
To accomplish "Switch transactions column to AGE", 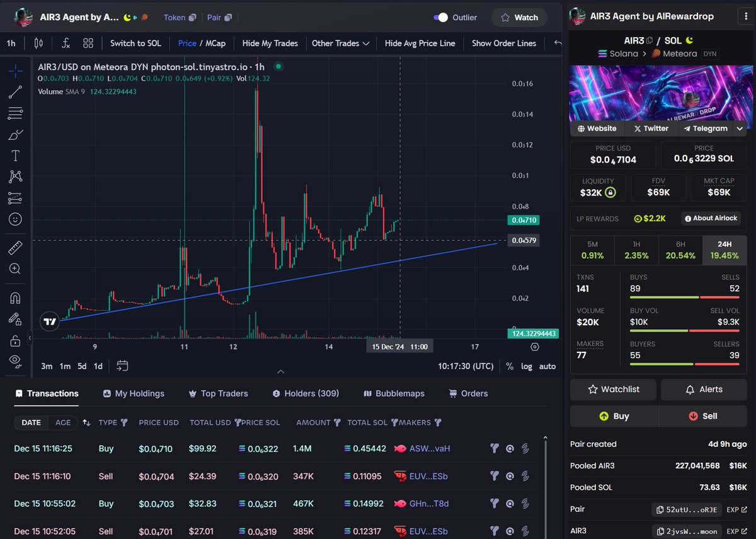I will click(63, 422).
